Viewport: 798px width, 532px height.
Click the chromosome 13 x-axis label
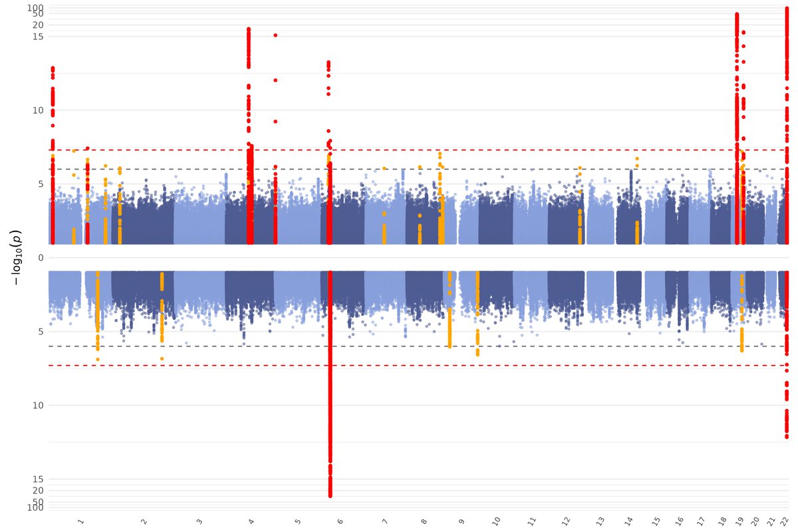[x=600, y=521]
